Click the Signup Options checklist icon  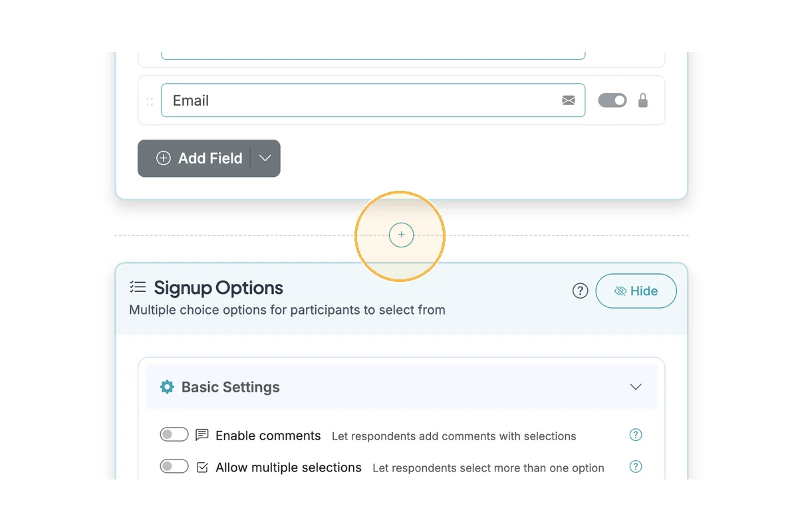pyautogui.click(x=138, y=287)
